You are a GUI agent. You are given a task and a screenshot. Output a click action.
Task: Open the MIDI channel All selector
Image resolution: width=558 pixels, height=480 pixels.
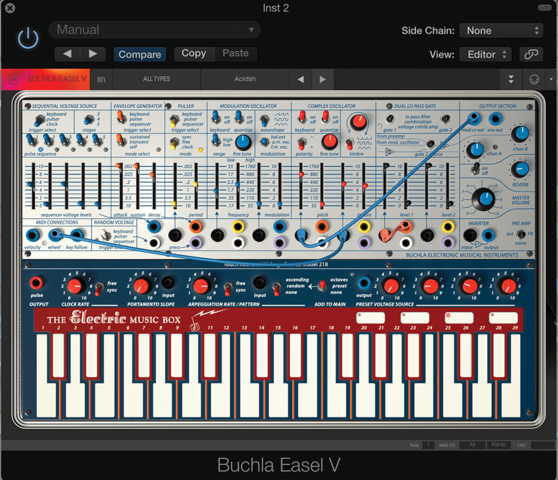pyautogui.click(x=472, y=445)
